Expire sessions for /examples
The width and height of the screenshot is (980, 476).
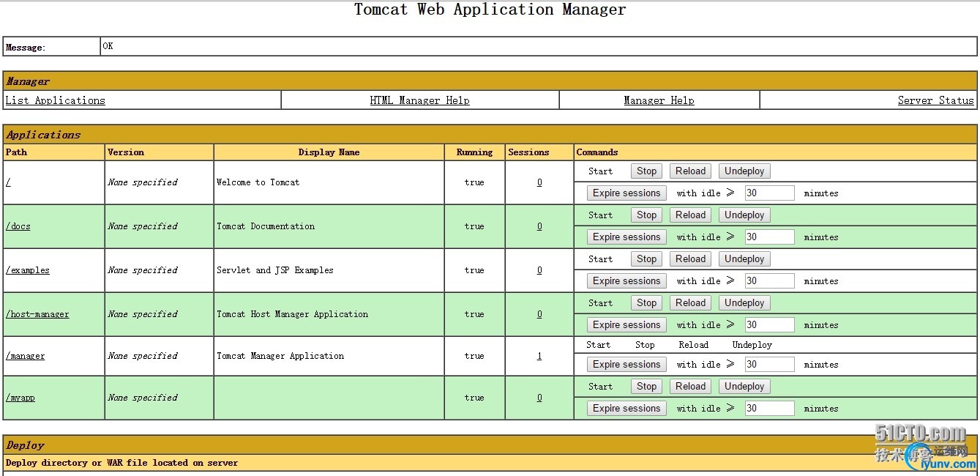(626, 281)
